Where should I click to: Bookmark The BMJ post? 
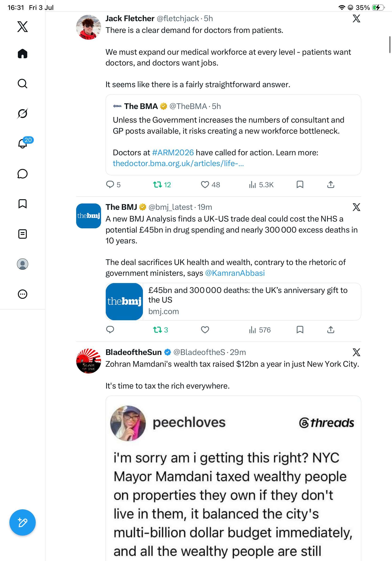(300, 330)
